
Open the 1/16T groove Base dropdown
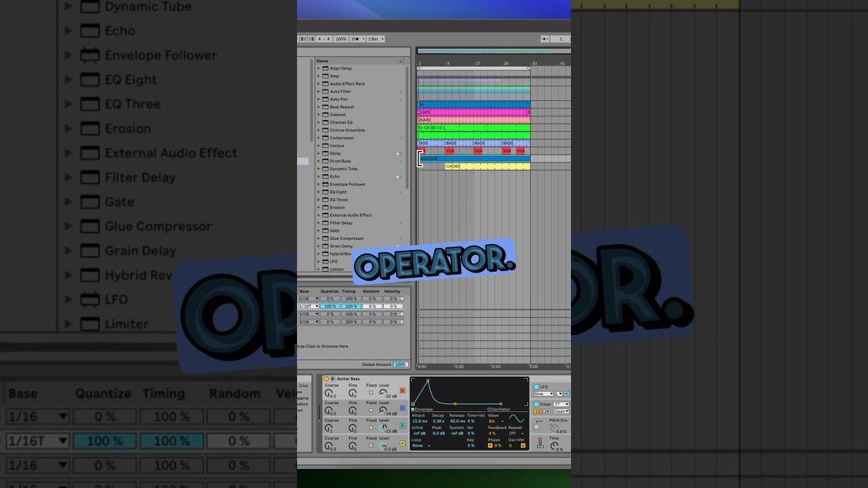(x=309, y=306)
